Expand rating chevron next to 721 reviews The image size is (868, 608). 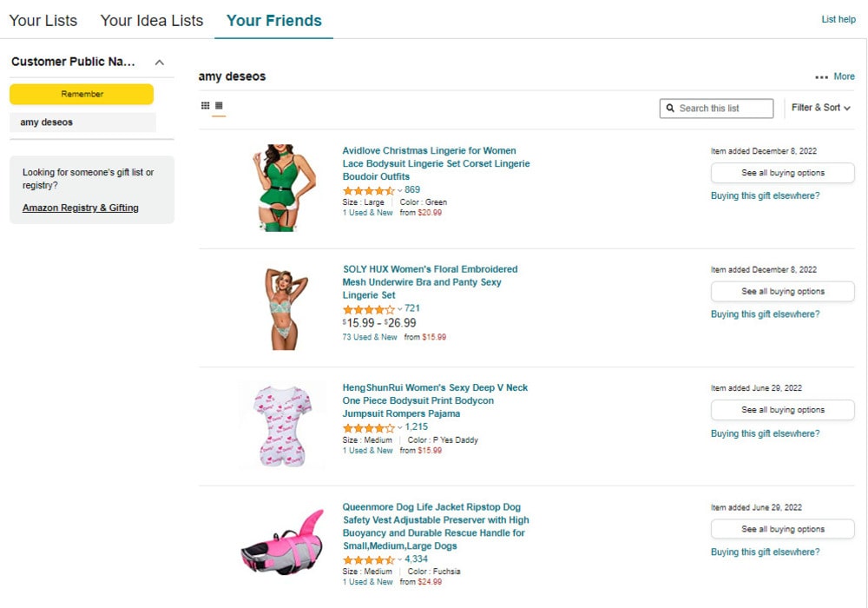pyautogui.click(x=400, y=309)
